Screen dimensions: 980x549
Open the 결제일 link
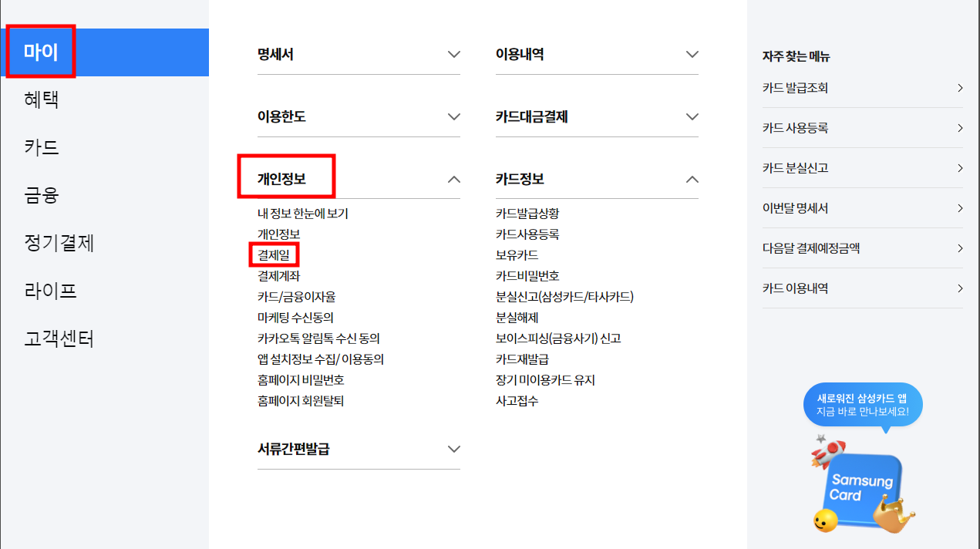274,254
